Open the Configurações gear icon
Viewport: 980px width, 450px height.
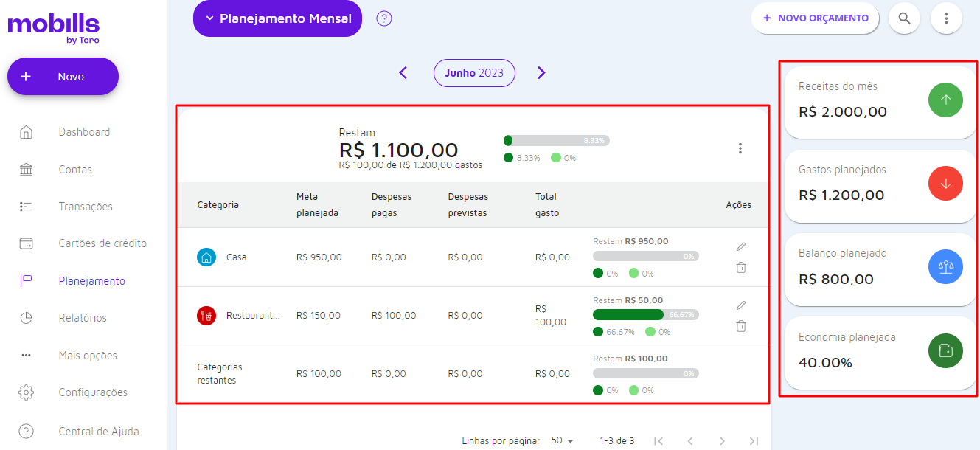click(26, 392)
